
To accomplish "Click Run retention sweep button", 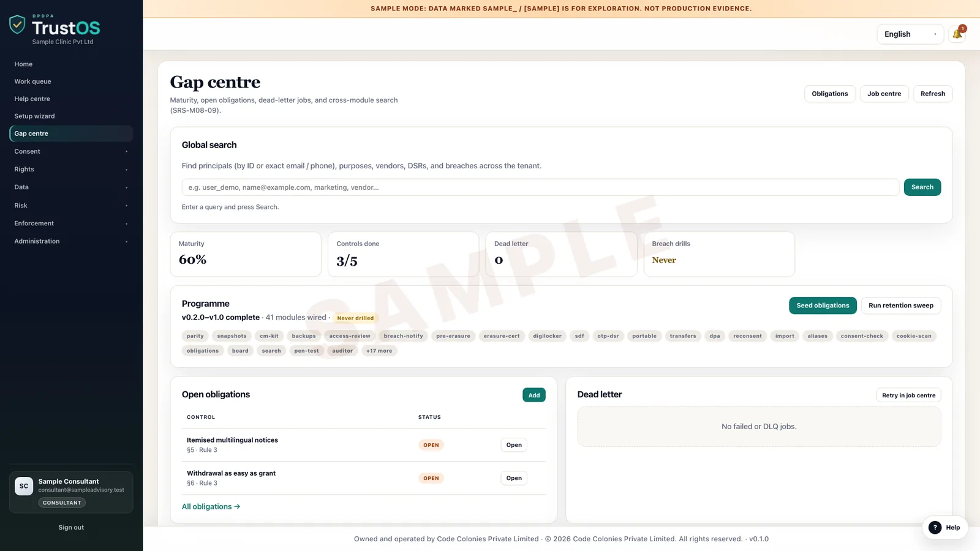I will pos(901,305).
